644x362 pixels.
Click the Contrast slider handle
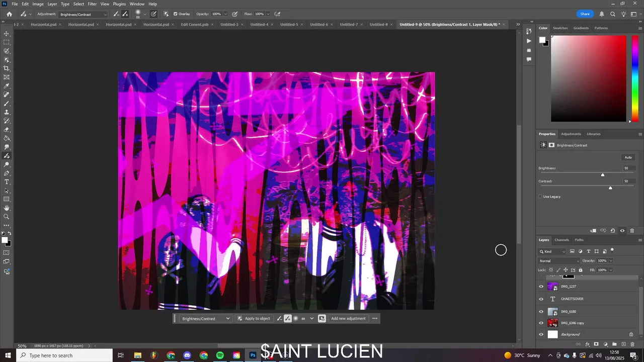610,188
